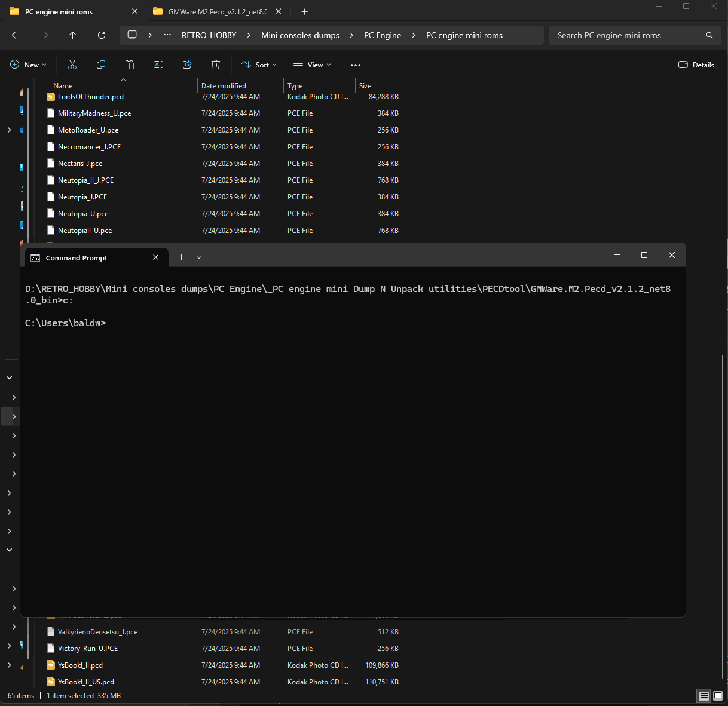Image resolution: width=728 pixels, height=706 pixels.
Task: Switch to details list view in status bar
Action: point(704,696)
